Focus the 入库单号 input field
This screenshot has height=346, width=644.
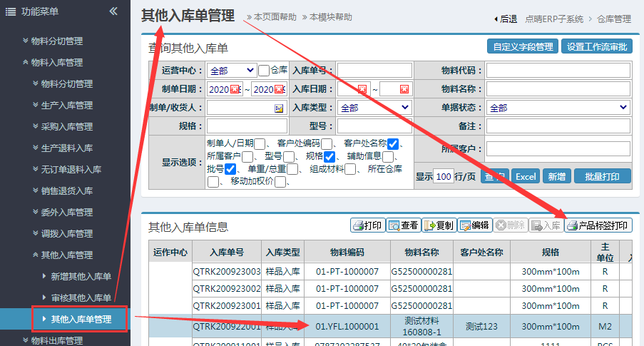click(374, 70)
